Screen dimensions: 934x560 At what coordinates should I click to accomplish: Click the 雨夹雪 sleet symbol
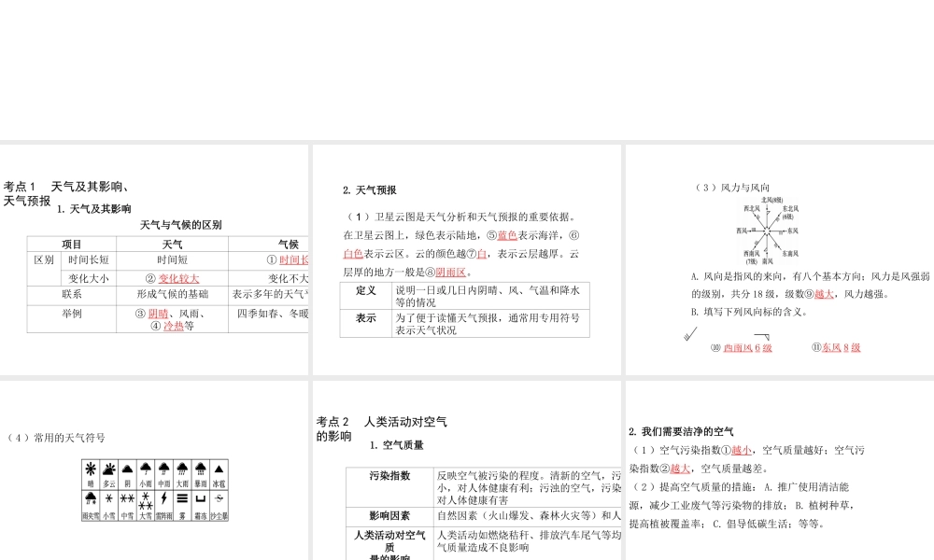click(91, 498)
